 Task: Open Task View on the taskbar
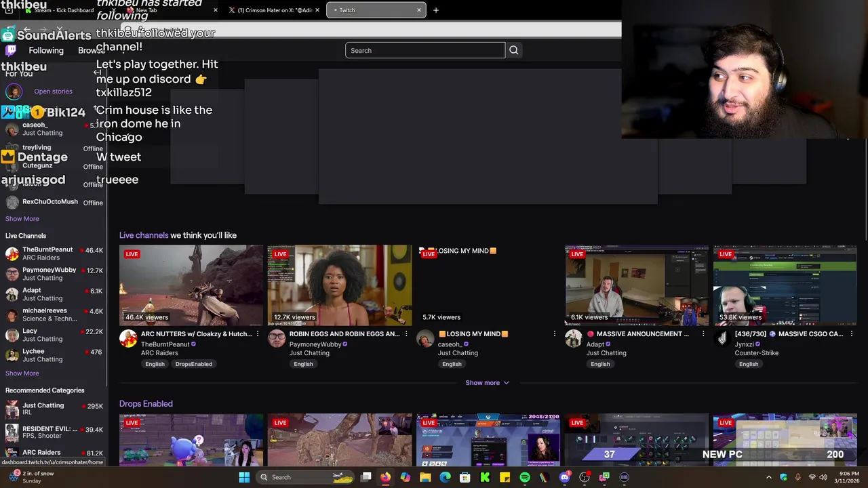point(366,477)
